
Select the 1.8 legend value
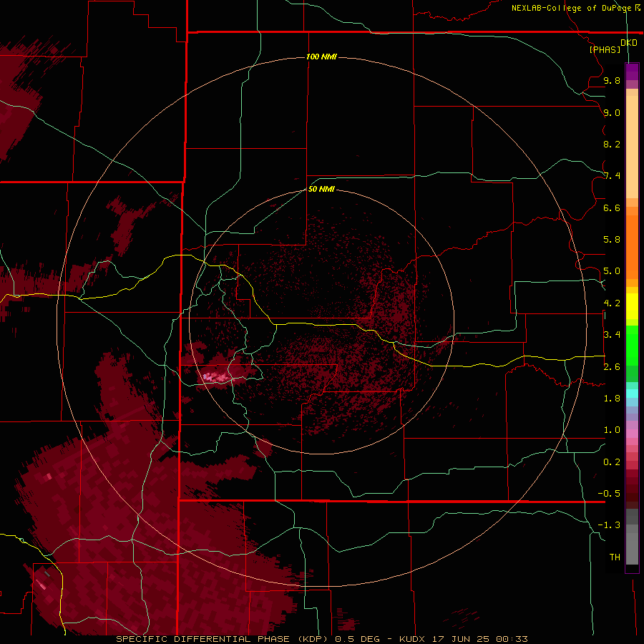click(612, 398)
